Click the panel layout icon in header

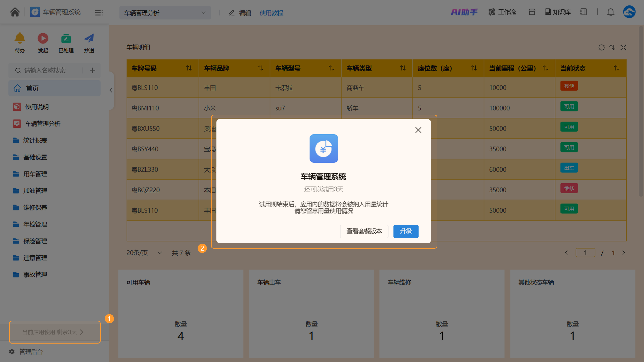583,12
